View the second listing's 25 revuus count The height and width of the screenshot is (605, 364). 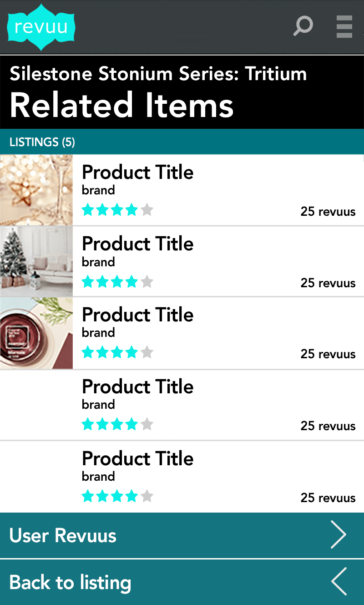click(328, 283)
